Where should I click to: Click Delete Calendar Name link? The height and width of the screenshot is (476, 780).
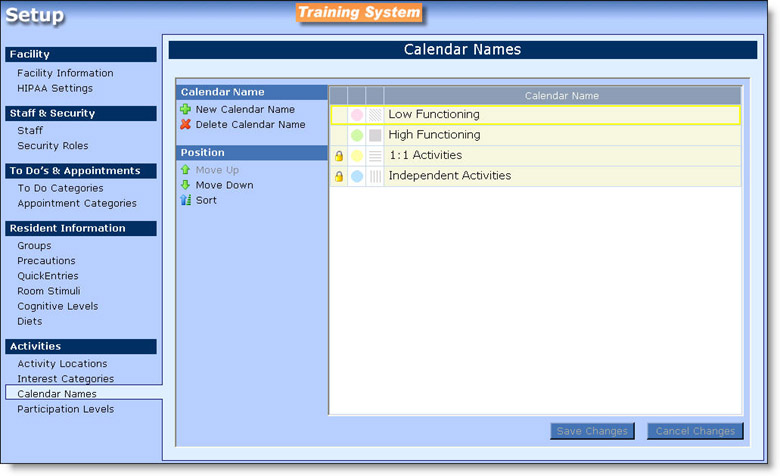(250, 124)
